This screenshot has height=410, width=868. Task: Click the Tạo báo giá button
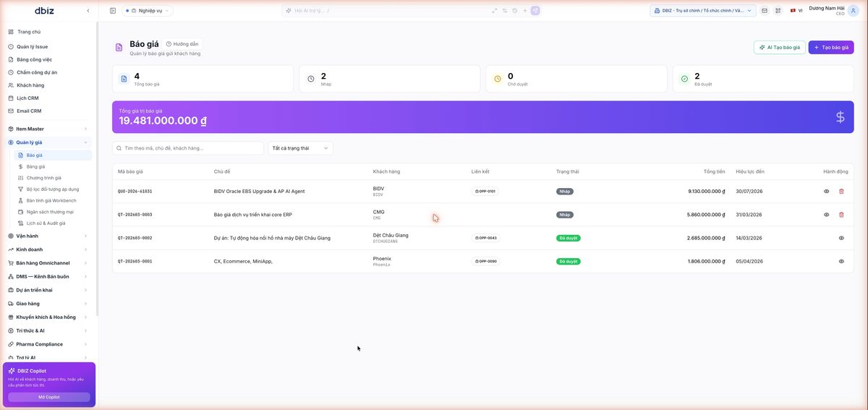831,47
